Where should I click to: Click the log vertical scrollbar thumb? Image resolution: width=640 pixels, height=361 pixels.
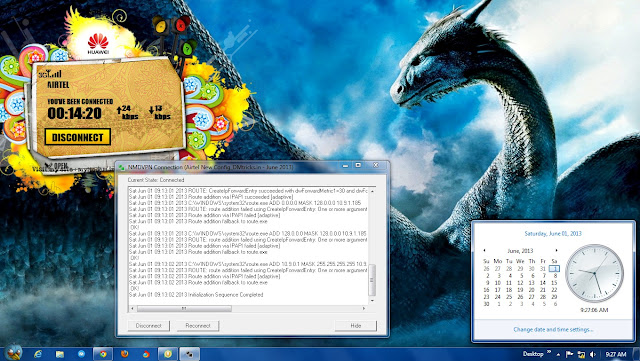click(x=371, y=280)
